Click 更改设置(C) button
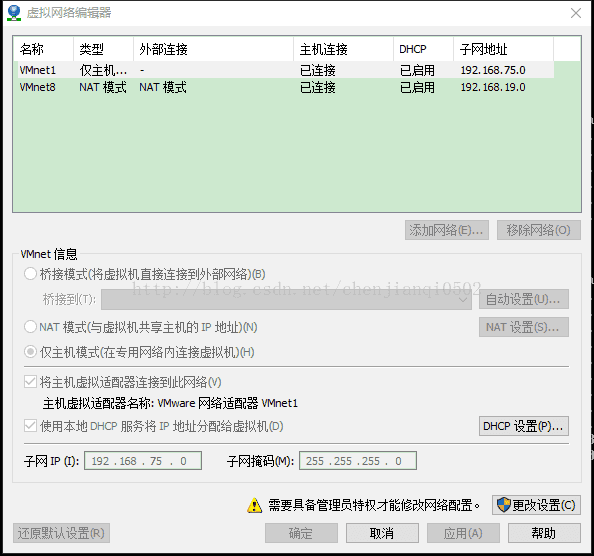594x556 pixels. point(536,505)
